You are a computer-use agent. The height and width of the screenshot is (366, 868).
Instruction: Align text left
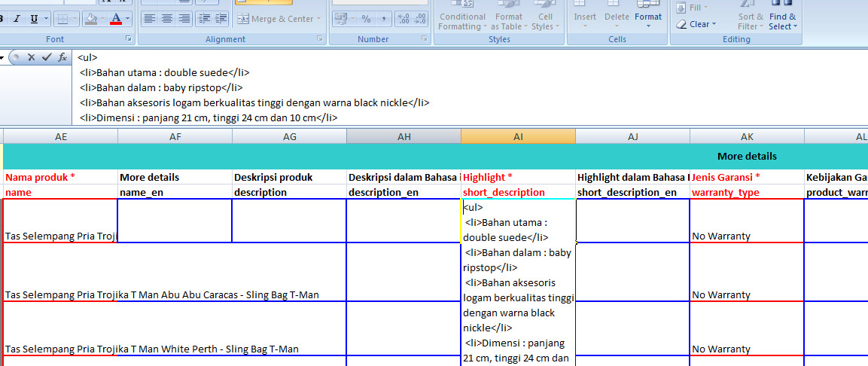[x=148, y=20]
